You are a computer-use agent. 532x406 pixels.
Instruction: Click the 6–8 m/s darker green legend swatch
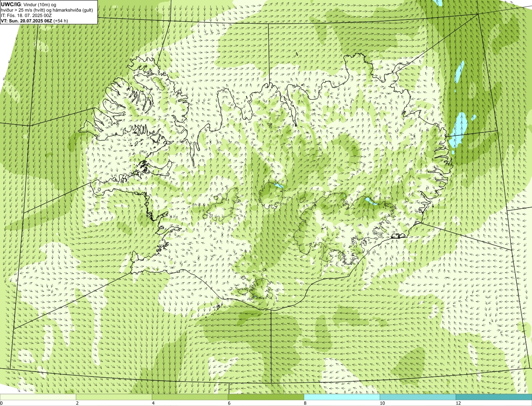pos(266,397)
